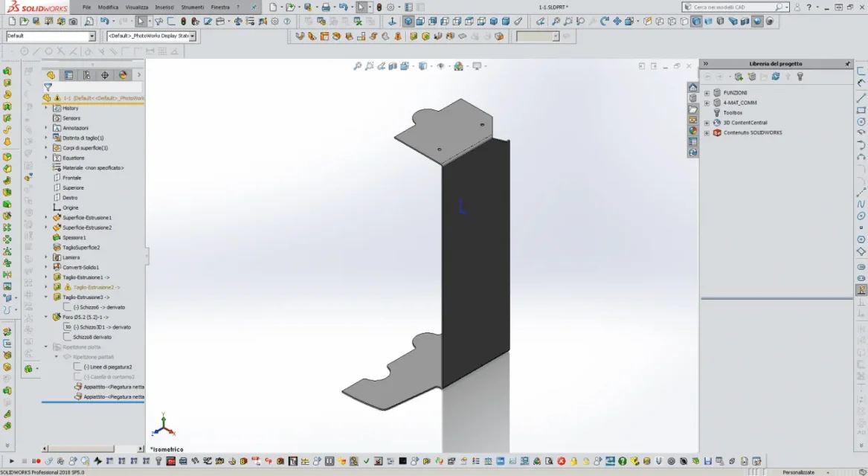Viewport: 868px width, 476px height.
Task: Open the Strumenti menu
Action: click(x=192, y=7)
